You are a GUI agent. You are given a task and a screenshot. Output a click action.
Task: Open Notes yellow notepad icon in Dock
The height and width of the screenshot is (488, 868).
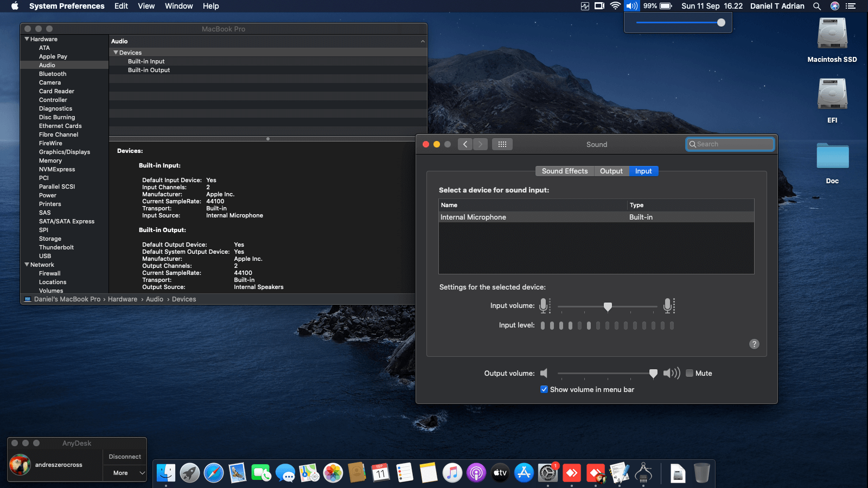(429, 473)
